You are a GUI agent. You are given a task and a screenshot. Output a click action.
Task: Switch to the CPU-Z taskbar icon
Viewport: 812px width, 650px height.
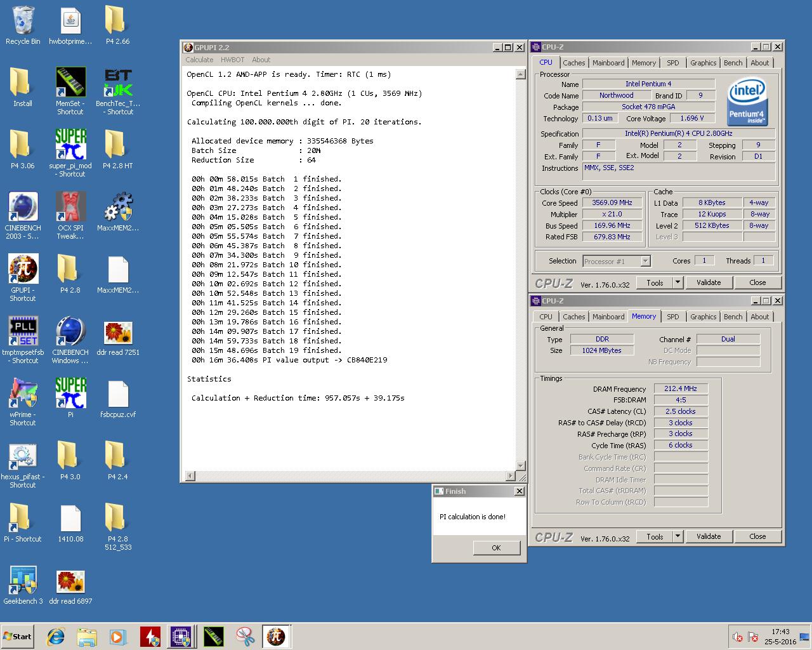coord(181,637)
